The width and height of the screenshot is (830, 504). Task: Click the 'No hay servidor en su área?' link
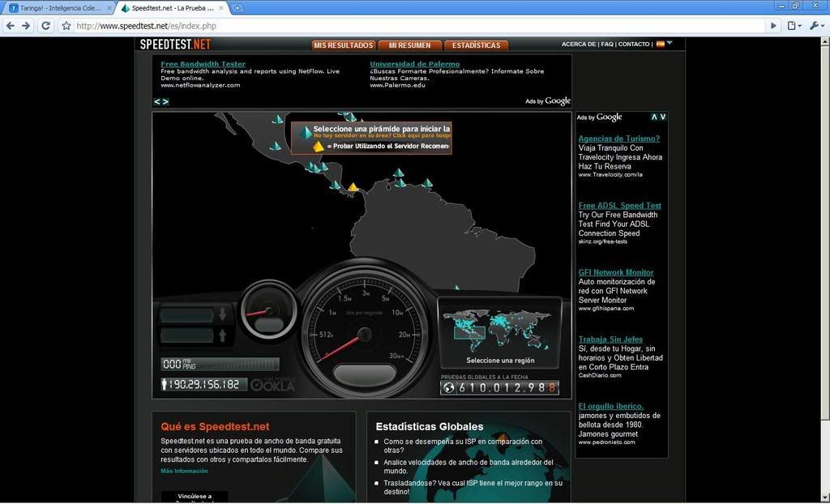coord(383,136)
